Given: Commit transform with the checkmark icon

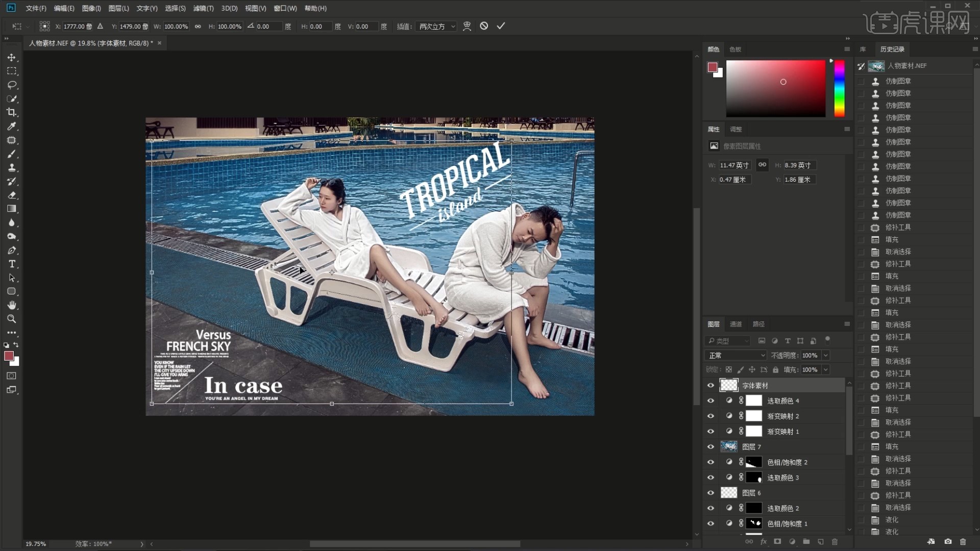Looking at the screenshot, I should pos(501,26).
